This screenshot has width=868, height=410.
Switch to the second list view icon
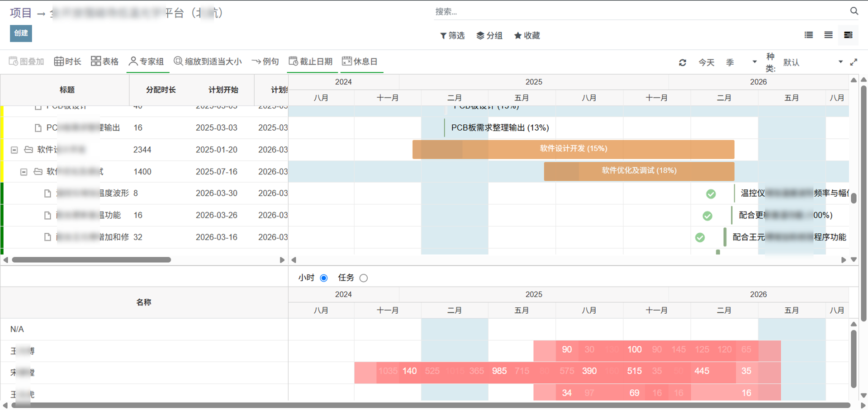828,35
